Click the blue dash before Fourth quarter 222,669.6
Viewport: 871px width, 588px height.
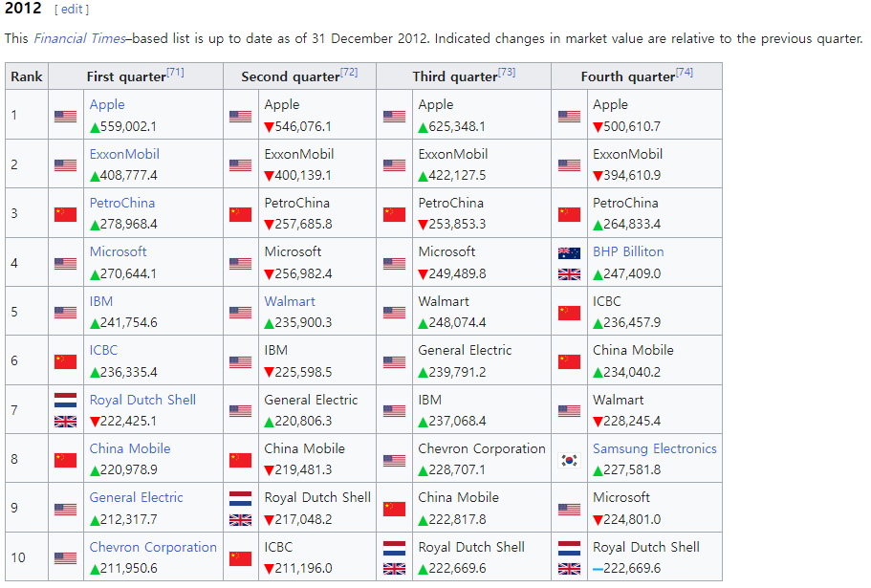[x=598, y=569]
